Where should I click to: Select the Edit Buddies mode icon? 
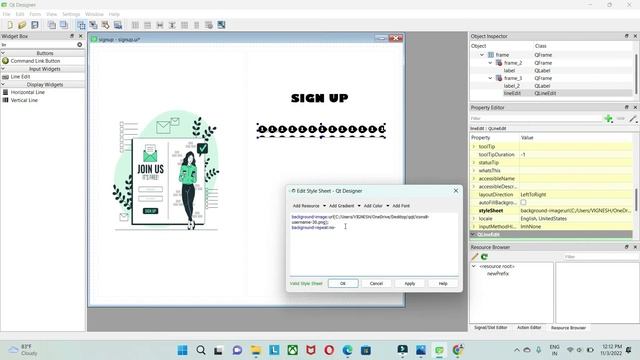(x=106, y=25)
